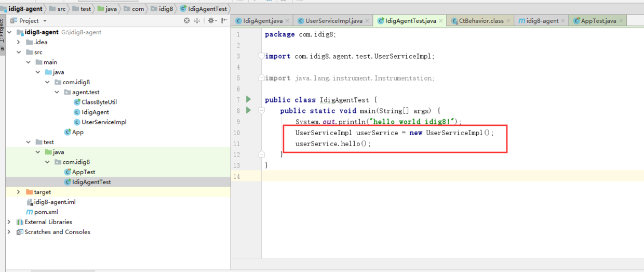Switch to the UserServiceImpl.java tab

click(333, 21)
